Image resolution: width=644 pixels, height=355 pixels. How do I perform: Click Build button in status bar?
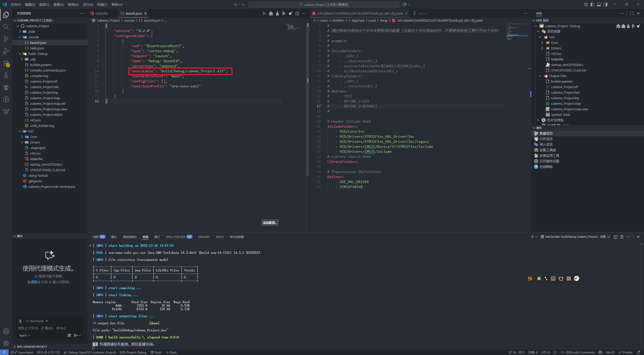[156, 352]
